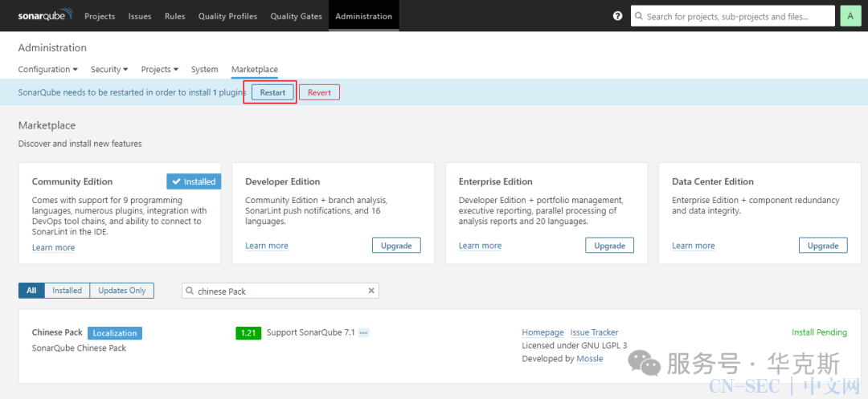Select the Installed plugins filter
Viewport: 868px width, 399px height.
pyautogui.click(x=67, y=291)
